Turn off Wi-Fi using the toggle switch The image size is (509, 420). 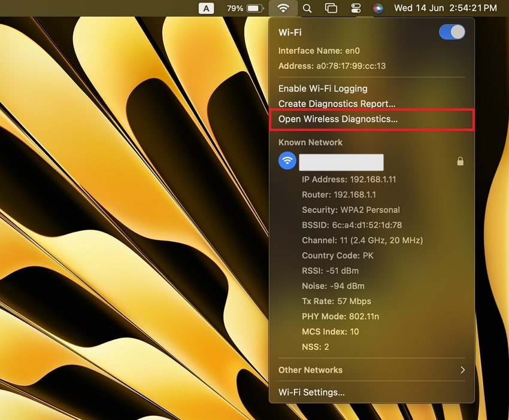point(452,32)
